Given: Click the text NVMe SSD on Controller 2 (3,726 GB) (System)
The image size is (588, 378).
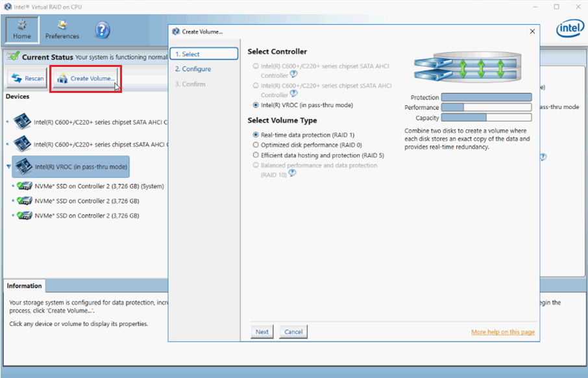Looking at the screenshot, I should coord(99,186).
